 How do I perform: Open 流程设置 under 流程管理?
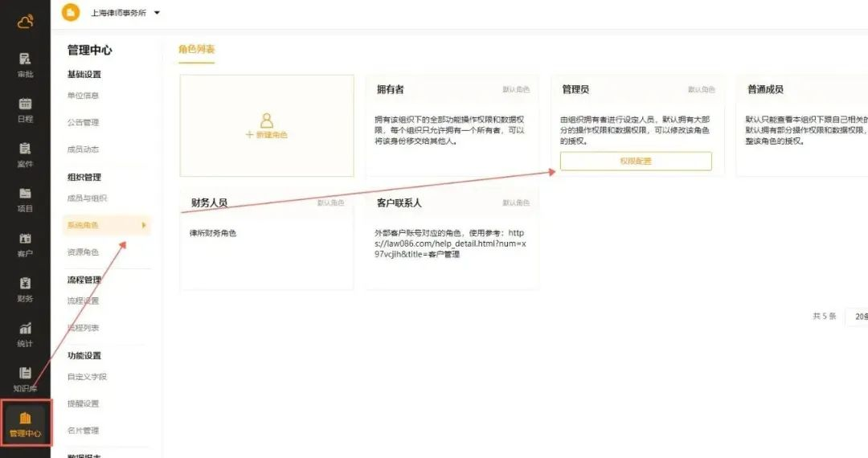83,301
